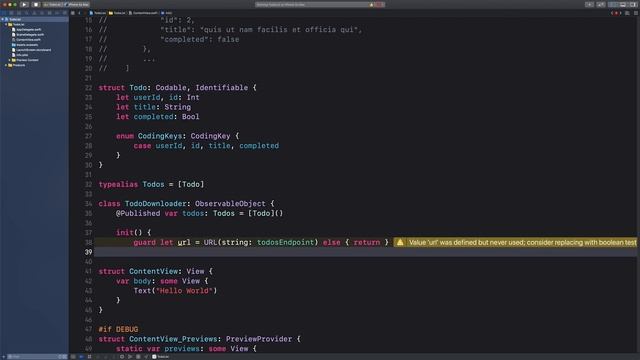Click the ContentView.swift breadcrumb in the jump bar
This screenshot has width=640, height=360.
tap(143, 13)
